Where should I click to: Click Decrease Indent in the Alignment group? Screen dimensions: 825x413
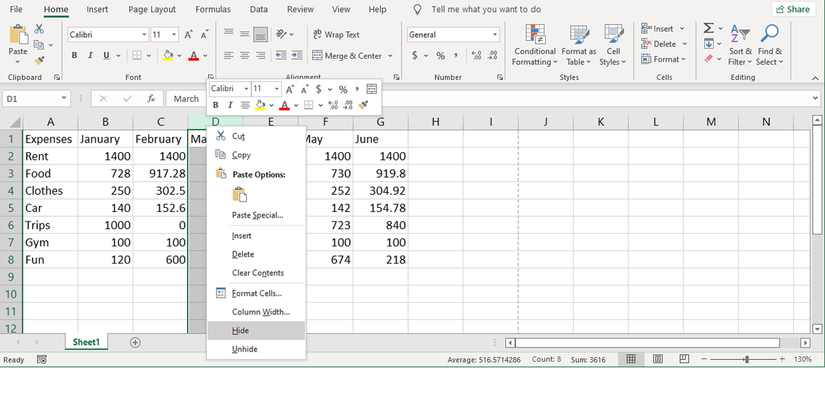coord(281,55)
